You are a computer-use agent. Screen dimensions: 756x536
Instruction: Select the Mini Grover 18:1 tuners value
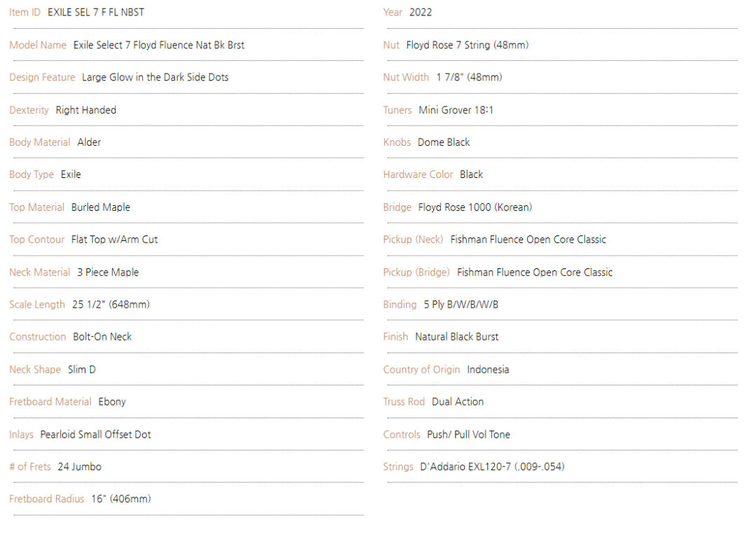point(456,110)
